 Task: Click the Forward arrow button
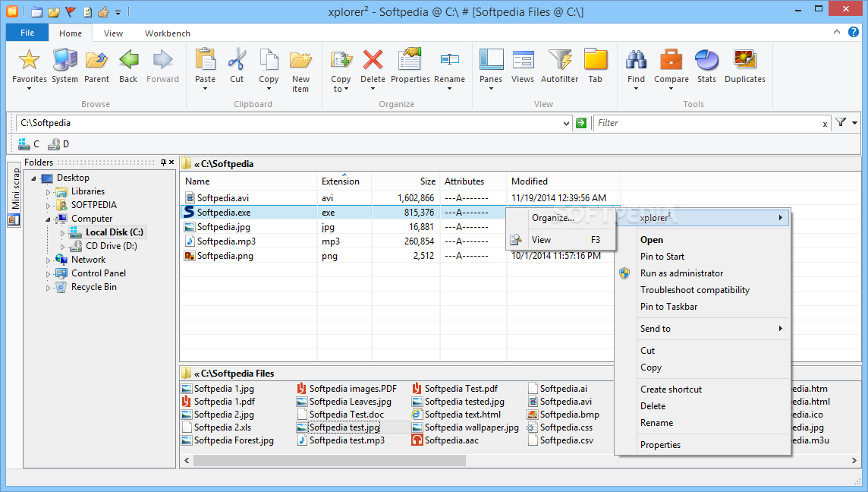click(x=162, y=65)
